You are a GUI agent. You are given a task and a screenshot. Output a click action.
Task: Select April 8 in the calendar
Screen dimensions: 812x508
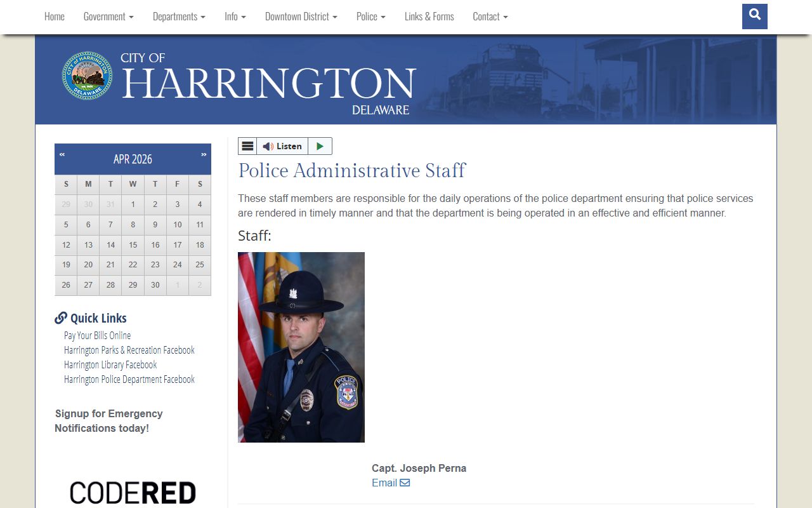pyautogui.click(x=133, y=225)
